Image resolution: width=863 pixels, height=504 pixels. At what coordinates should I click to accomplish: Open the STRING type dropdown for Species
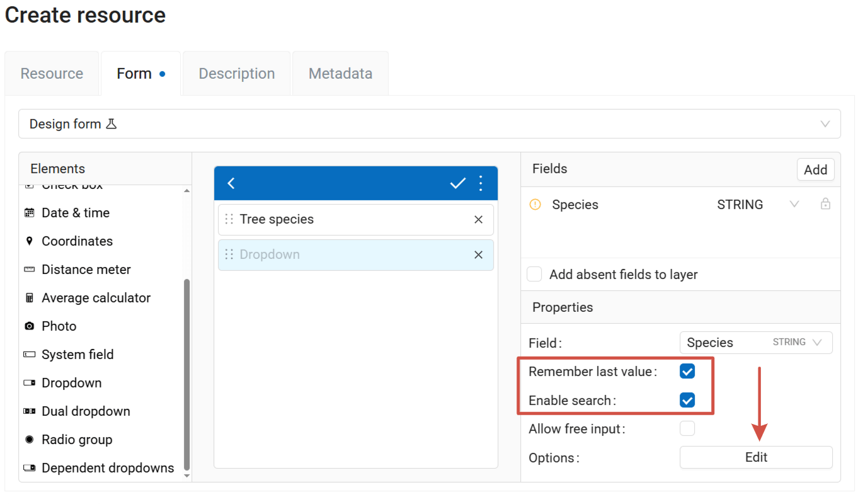click(794, 204)
